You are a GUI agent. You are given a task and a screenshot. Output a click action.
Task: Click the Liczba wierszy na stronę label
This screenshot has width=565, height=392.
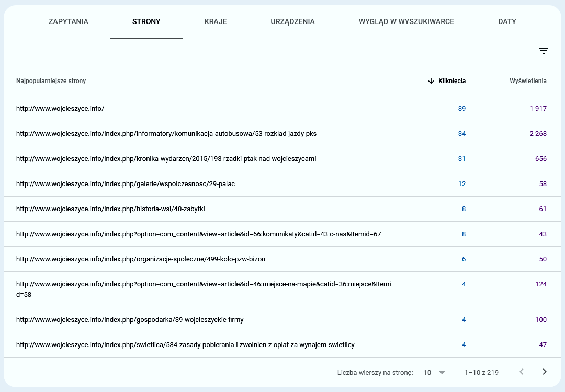pyautogui.click(x=375, y=373)
